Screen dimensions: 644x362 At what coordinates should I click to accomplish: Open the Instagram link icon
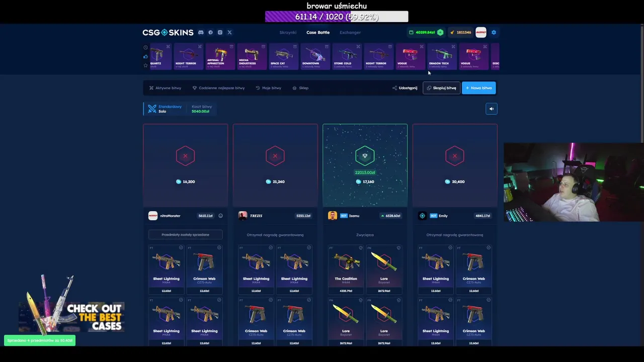click(220, 32)
